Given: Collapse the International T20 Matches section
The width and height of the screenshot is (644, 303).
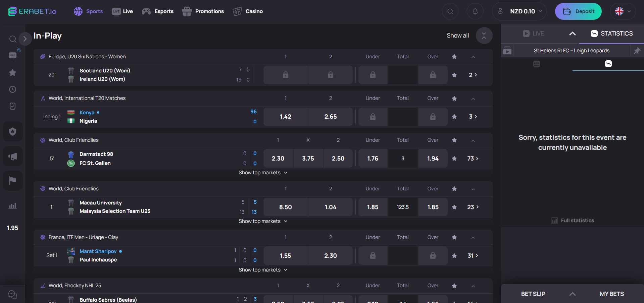Looking at the screenshot, I should [x=473, y=99].
